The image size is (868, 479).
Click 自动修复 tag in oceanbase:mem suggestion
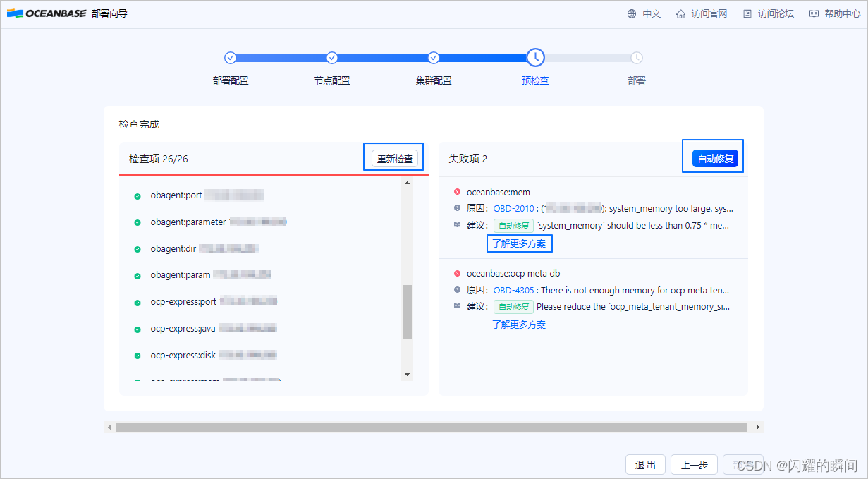[x=513, y=226]
